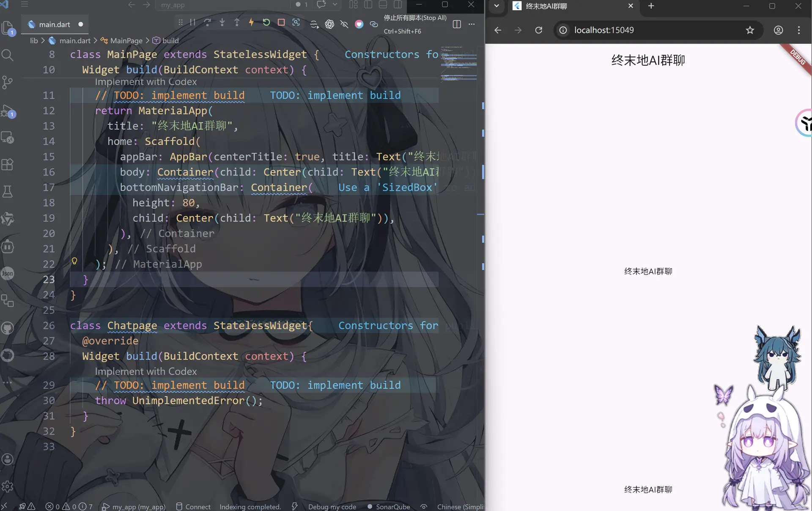Open the editor More Actions menu

tap(472, 24)
